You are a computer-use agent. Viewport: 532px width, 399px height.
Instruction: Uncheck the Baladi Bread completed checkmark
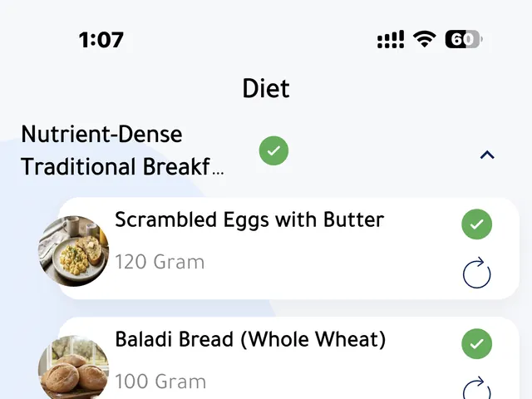pyautogui.click(x=476, y=343)
